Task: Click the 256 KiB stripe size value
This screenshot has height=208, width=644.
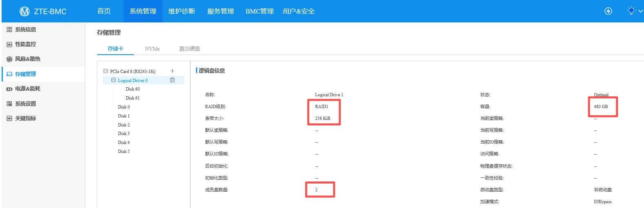Action: [x=322, y=118]
